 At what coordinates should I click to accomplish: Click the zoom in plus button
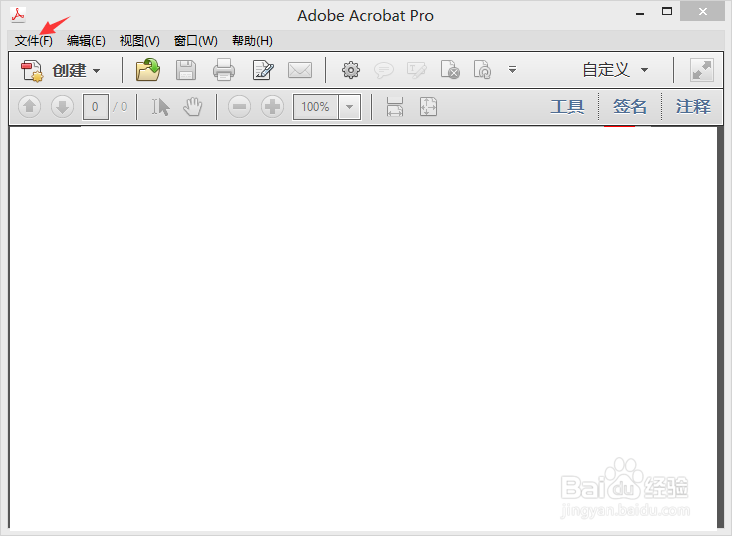(x=273, y=107)
